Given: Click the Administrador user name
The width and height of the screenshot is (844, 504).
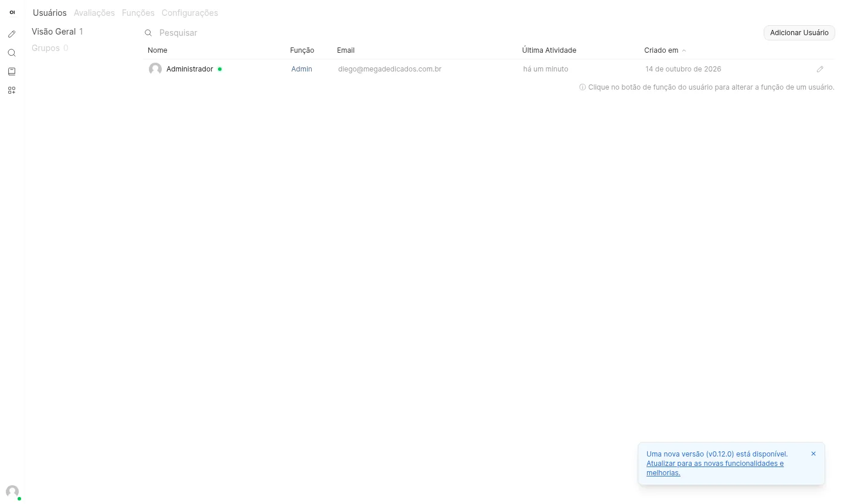Looking at the screenshot, I should coord(190,69).
